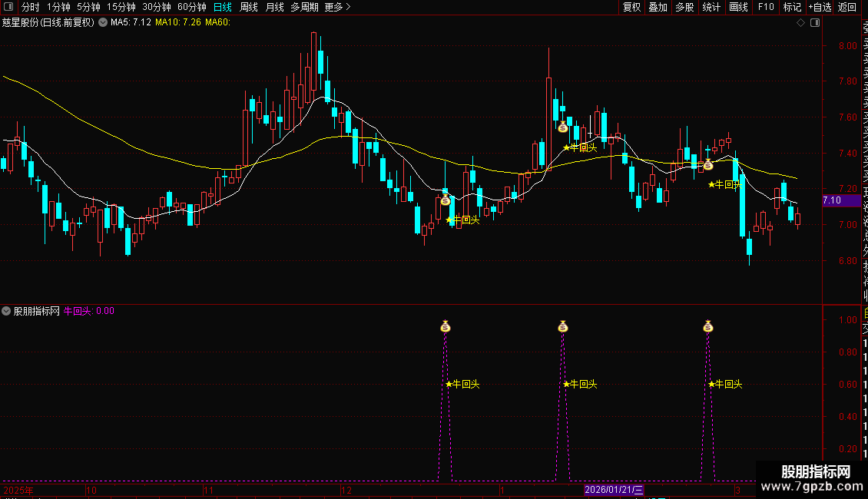Screen dimensions: 868x499
Task: Select the 60分钟 period tab
Action: (x=192, y=7)
